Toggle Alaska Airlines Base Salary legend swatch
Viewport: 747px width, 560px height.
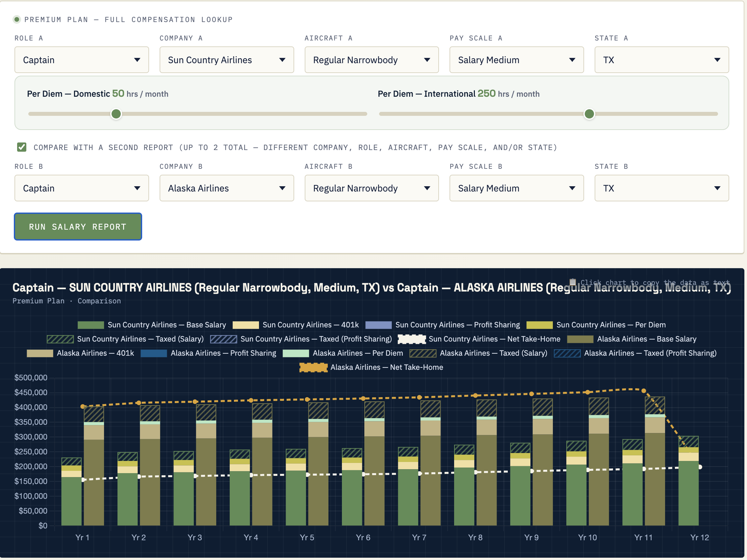coord(580,339)
